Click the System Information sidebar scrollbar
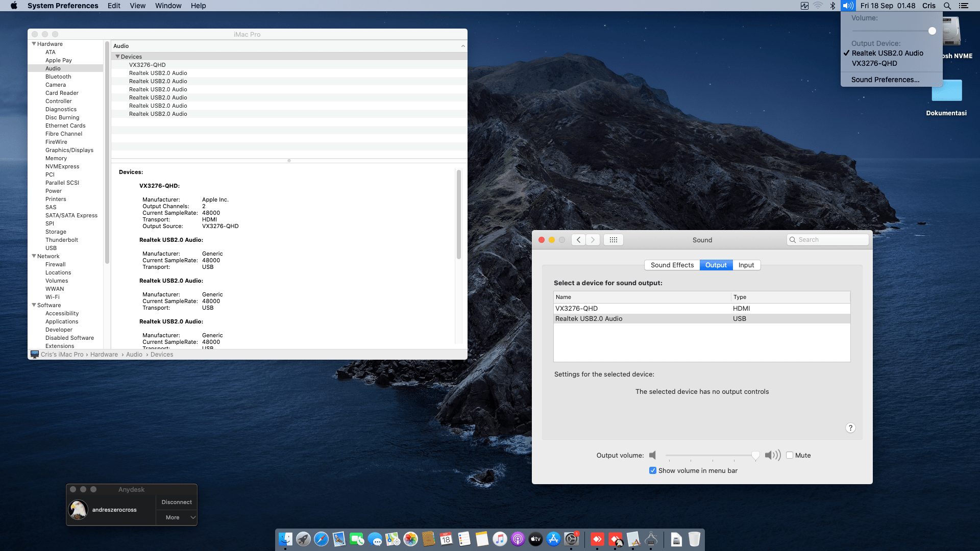Screen dimensions: 980x551 pyautogui.click(x=107, y=153)
